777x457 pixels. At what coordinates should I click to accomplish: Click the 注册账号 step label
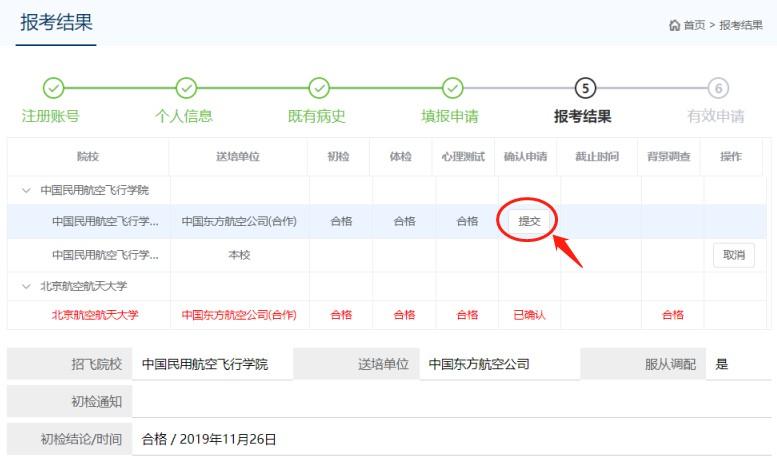[51, 116]
